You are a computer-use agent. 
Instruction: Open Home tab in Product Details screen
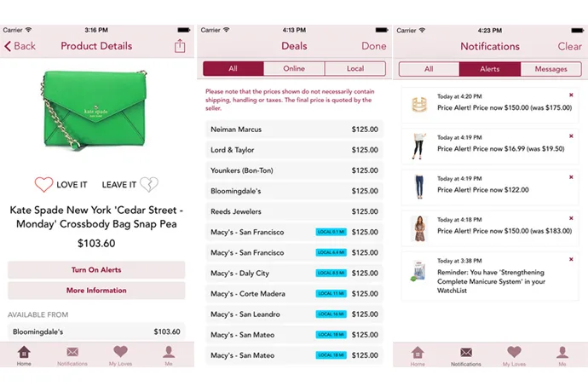click(x=24, y=355)
